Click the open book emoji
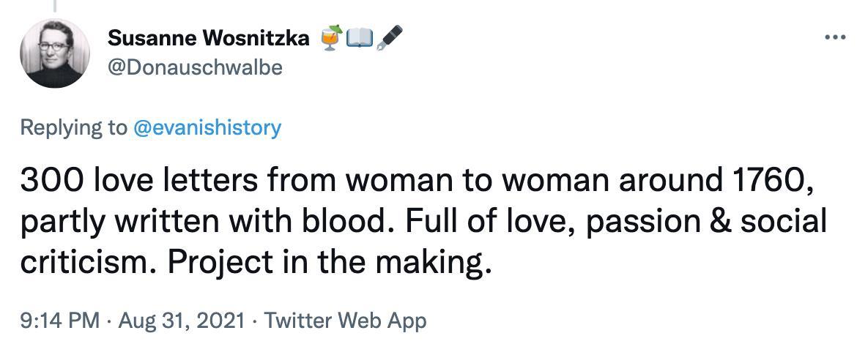This screenshot has width=868, height=355. (360, 38)
